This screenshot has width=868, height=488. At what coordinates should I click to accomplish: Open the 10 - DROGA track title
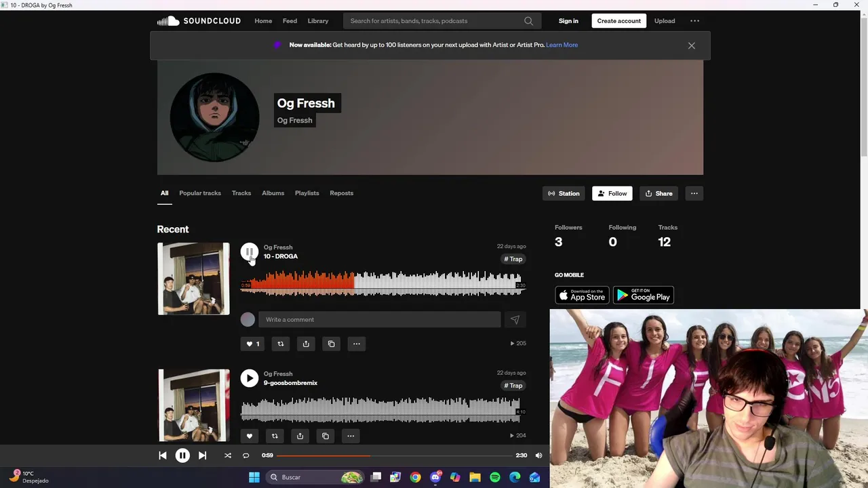281,256
